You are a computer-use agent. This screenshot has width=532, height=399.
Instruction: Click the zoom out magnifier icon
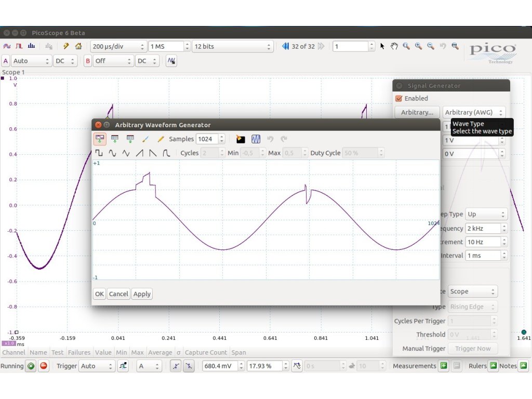(431, 46)
